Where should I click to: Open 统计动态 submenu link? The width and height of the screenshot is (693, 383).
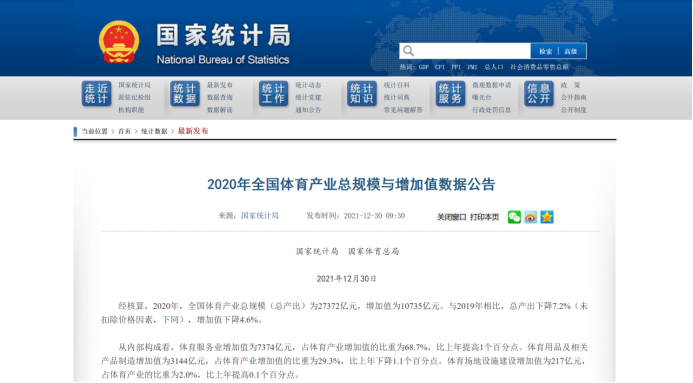[x=308, y=85]
